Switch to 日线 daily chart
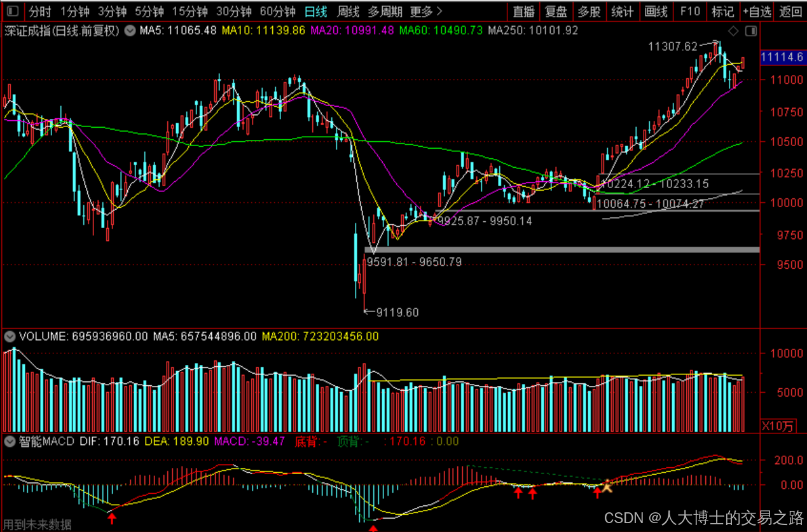This screenshot has width=807, height=532. point(315,11)
